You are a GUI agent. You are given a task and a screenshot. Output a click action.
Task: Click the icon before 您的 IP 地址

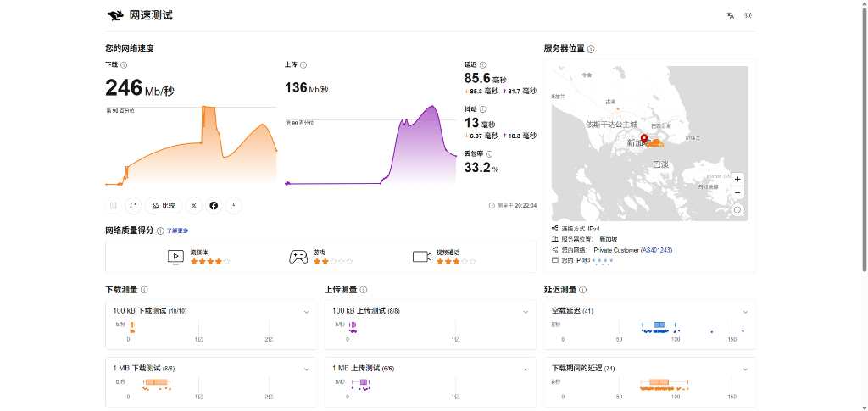554,260
